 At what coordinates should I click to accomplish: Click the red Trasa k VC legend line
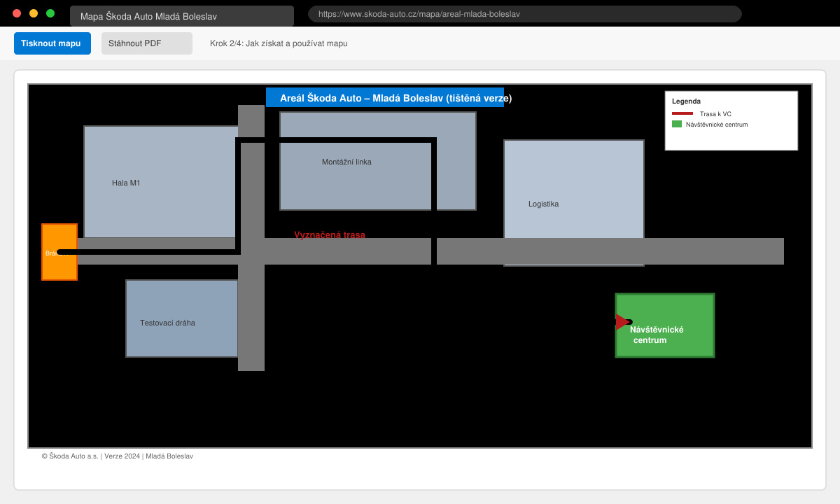tap(682, 113)
